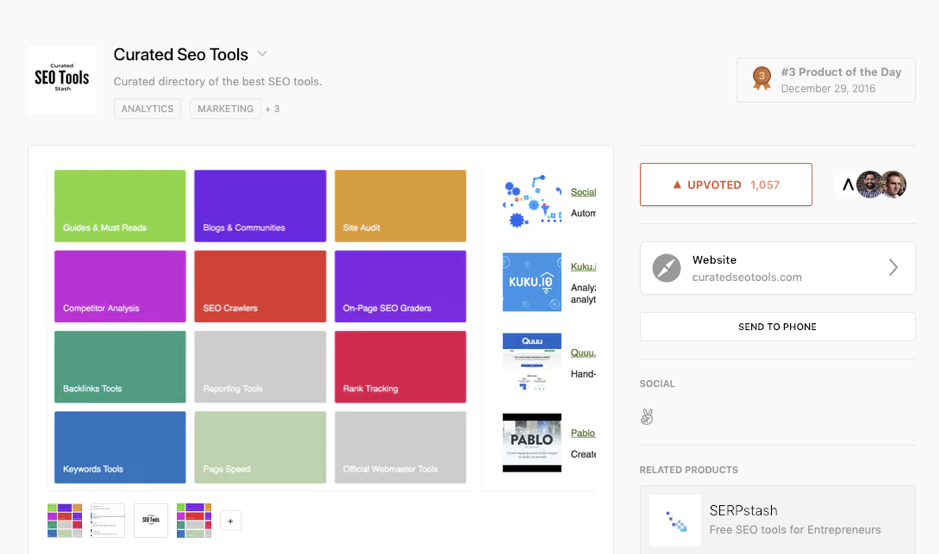Open the Pablo link in gallery preview
Screen dimensions: 939x554
point(583,433)
